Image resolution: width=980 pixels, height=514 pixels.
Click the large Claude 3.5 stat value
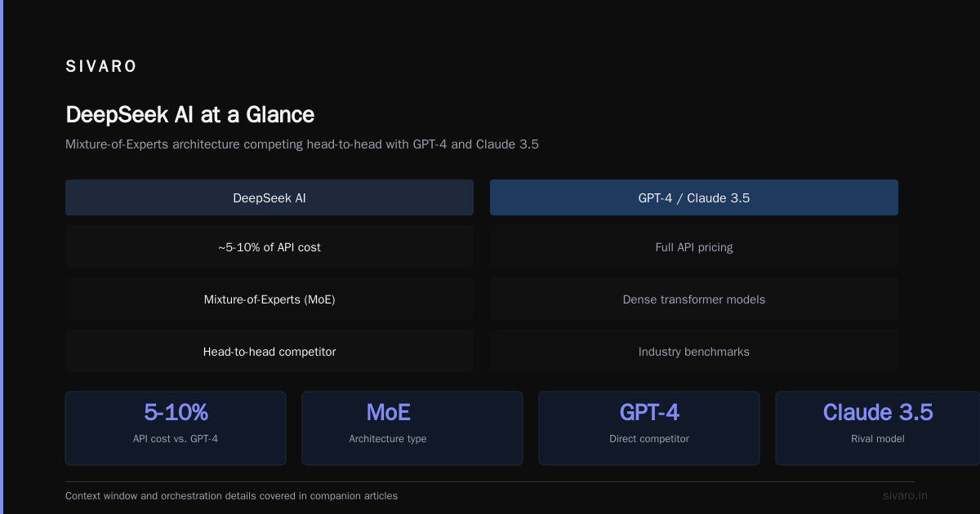pos(878,412)
